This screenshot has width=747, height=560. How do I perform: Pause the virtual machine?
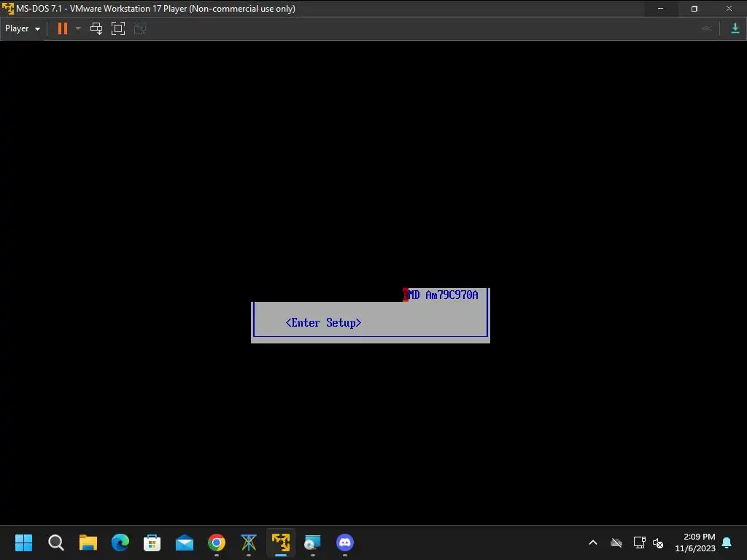point(63,28)
